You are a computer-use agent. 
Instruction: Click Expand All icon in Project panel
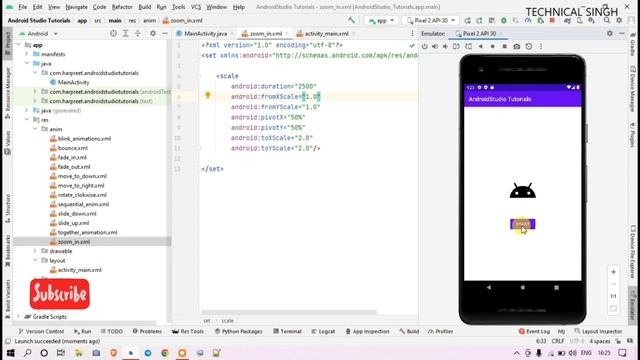126,33
